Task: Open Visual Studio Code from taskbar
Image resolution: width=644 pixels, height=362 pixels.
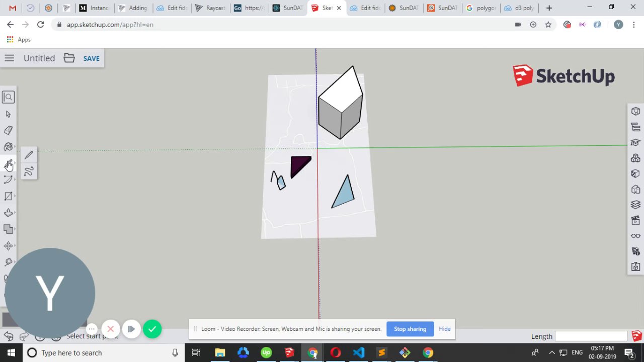Action: (x=359, y=353)
